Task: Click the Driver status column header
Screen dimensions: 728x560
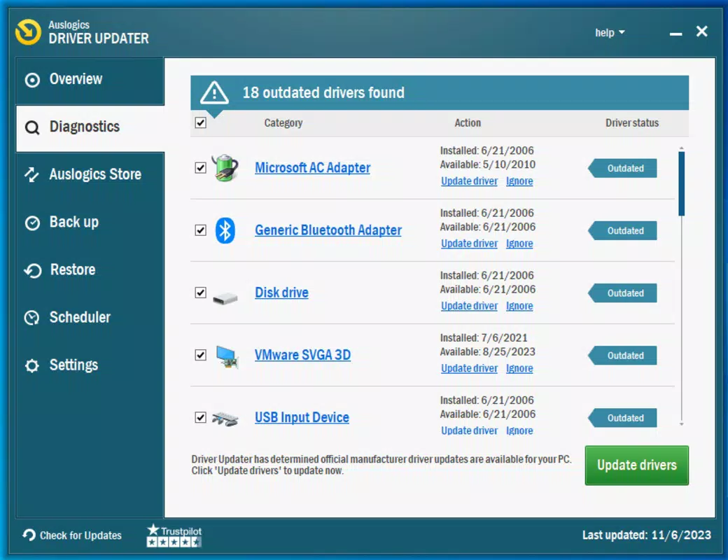Action: pos(632,123)
